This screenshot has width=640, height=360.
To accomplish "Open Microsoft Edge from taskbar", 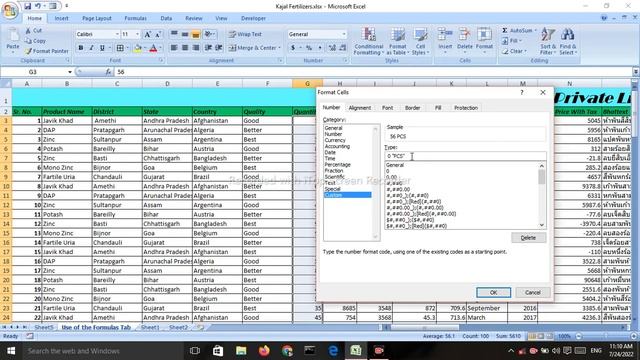I will pos(333,351).
